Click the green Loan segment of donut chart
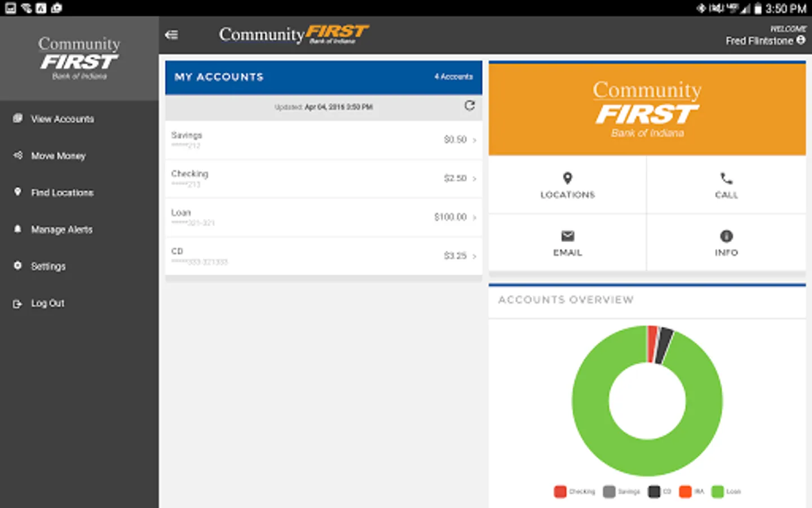This screenshot has height=508, width=812. click(647, 457)
